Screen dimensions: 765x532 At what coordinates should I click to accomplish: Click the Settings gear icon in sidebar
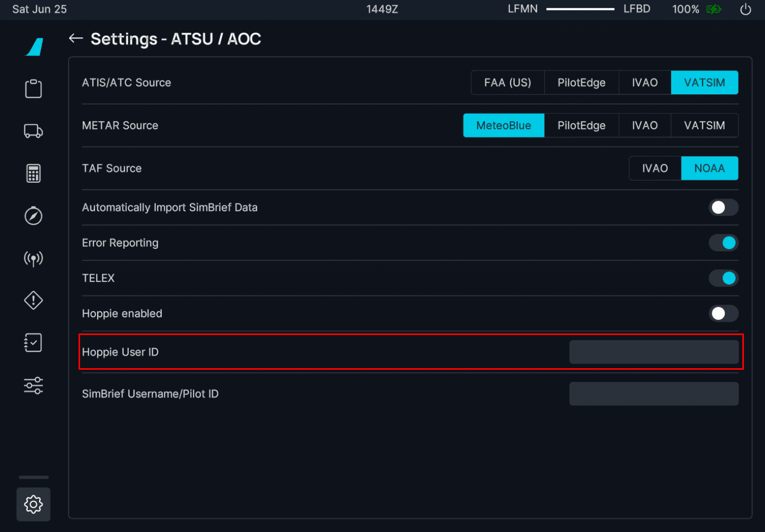[33, 504]
